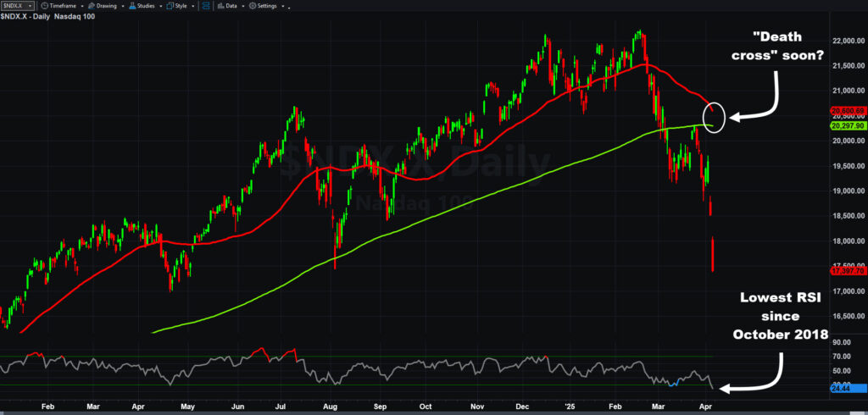
Task: Click the toolbar overflow arrow after Settings
Action: (x=289, y=8)
